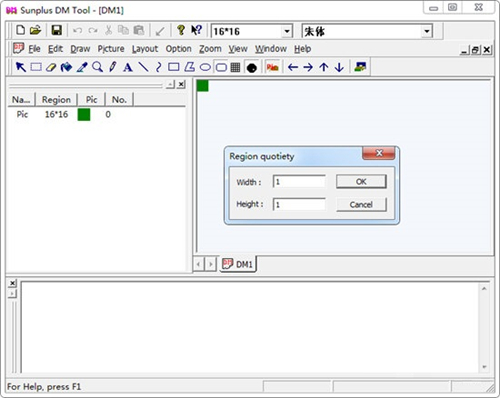Select the paint bucket fill tool
500x398 pixels.
point(66,67)
